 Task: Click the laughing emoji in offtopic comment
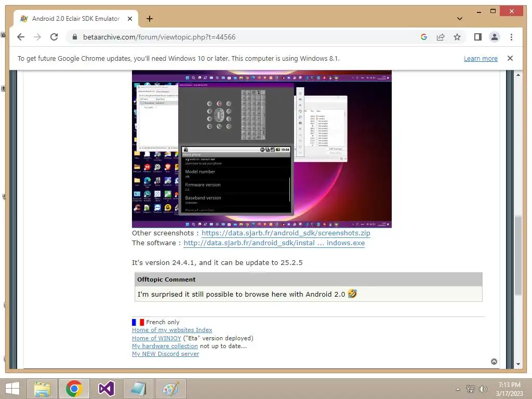tap(352, 294)
